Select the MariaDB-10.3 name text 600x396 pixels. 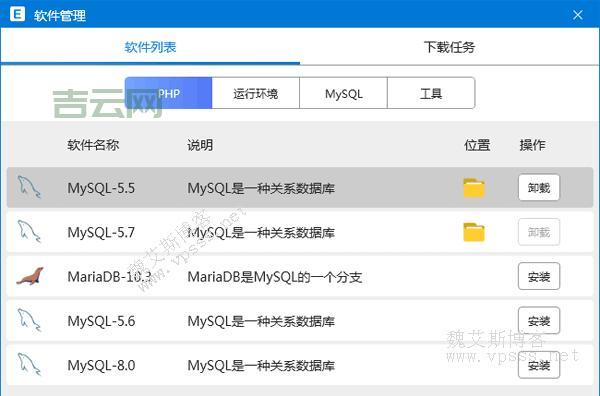(109, 276)
